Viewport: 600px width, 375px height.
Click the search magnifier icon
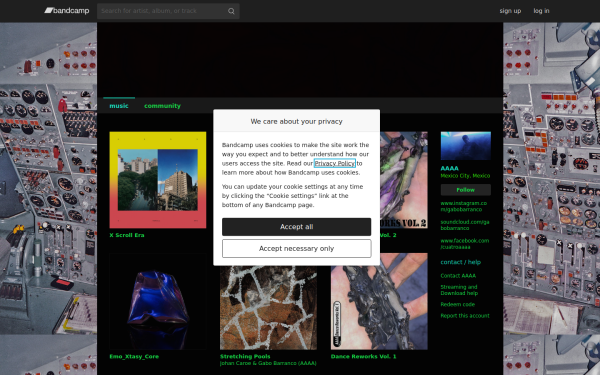231,11
